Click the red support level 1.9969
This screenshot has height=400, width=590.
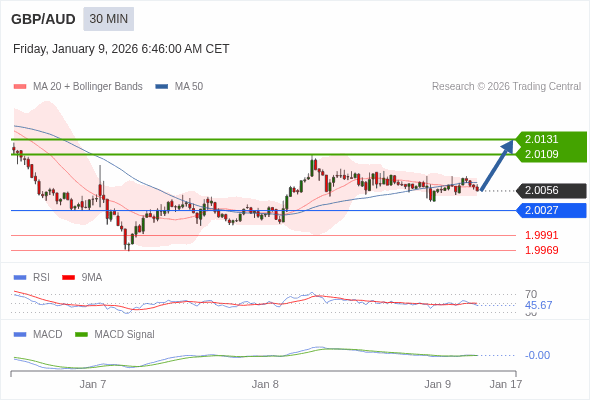coord(541,250)
